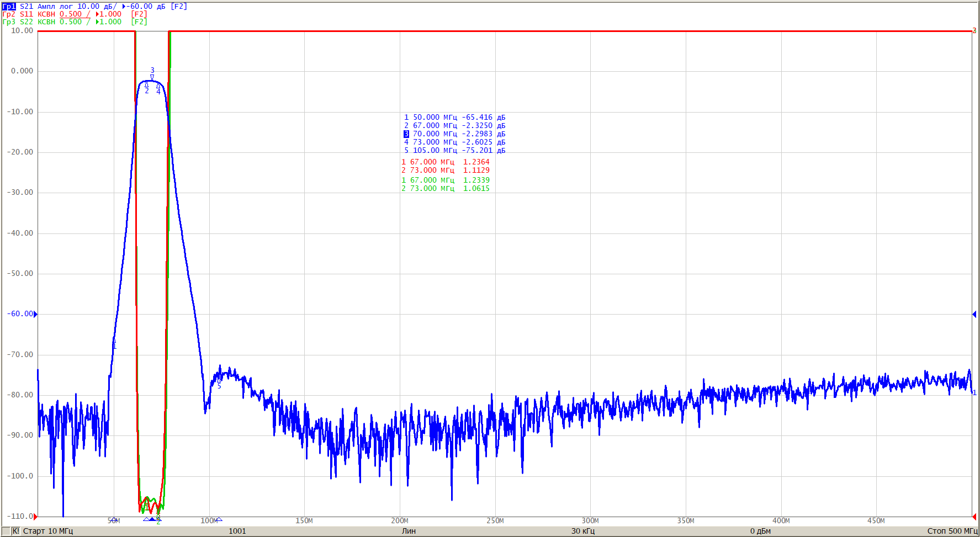Open the Лин sweep type field

[x=409, y=531]
